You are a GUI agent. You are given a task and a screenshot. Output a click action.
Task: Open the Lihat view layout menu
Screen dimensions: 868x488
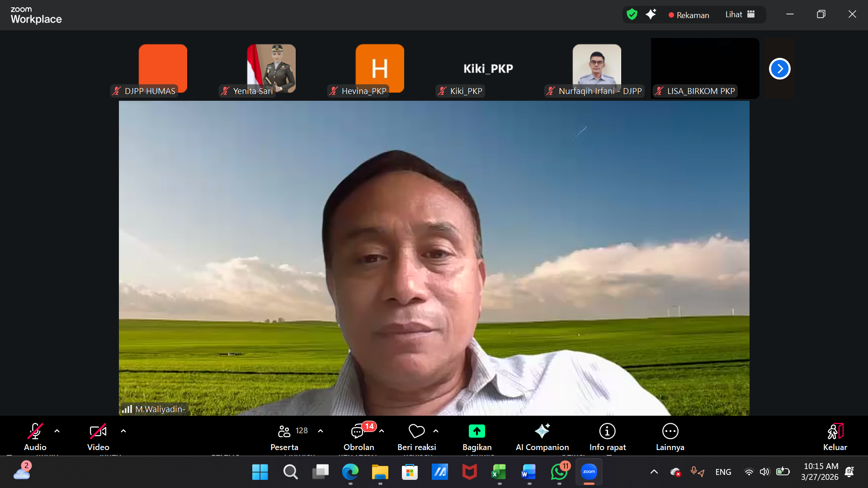tap(740, 14)
